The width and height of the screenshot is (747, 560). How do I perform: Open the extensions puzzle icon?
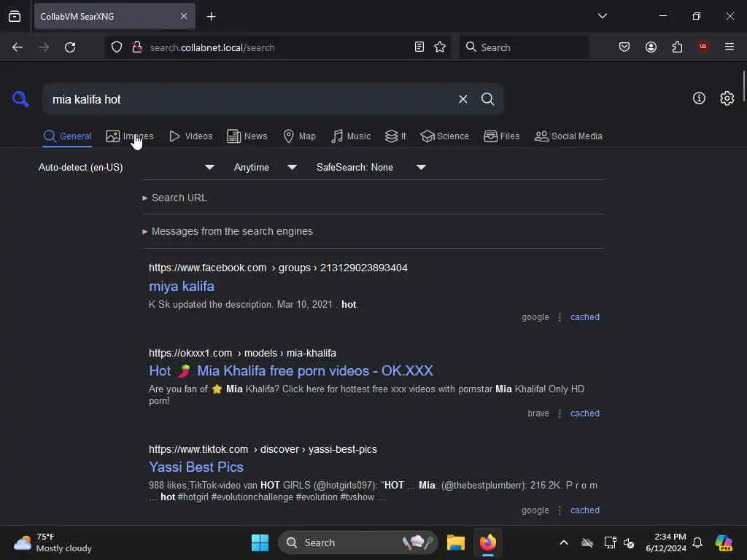point(677,47)
